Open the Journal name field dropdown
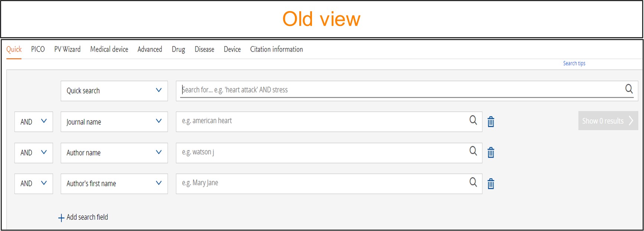The width and height of the screenshot is (644, 231). point(114,122)
